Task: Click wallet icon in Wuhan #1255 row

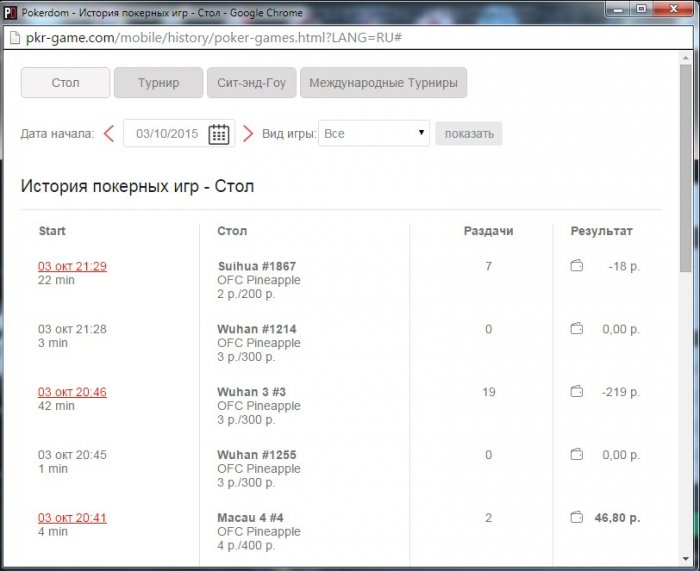Action: (576, 454)
